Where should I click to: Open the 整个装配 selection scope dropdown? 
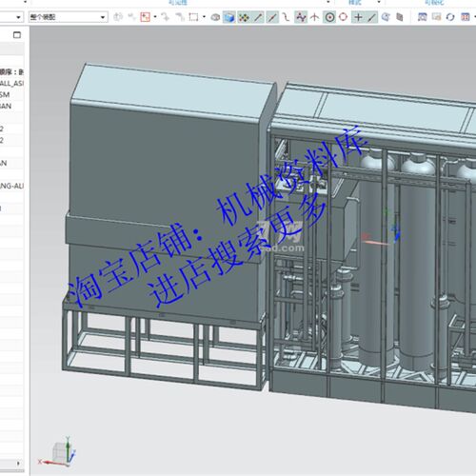(69, 17)
